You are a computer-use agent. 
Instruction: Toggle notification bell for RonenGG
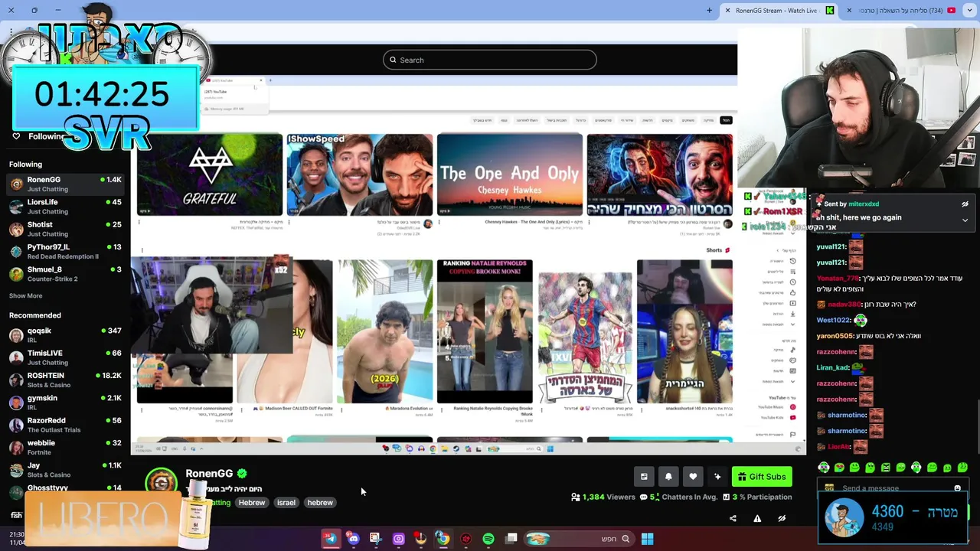668,477
